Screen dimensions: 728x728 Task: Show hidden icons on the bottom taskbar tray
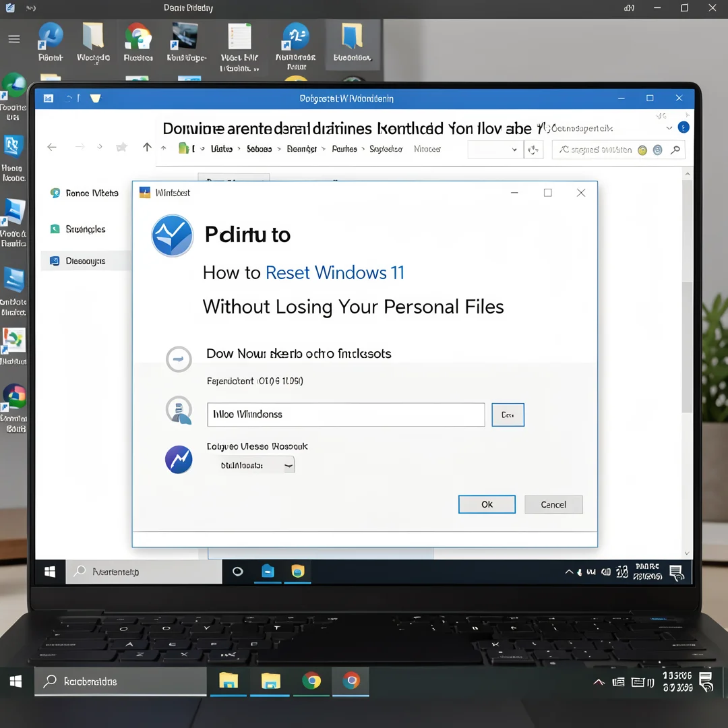pyautogui.click(x=599, y=682)
